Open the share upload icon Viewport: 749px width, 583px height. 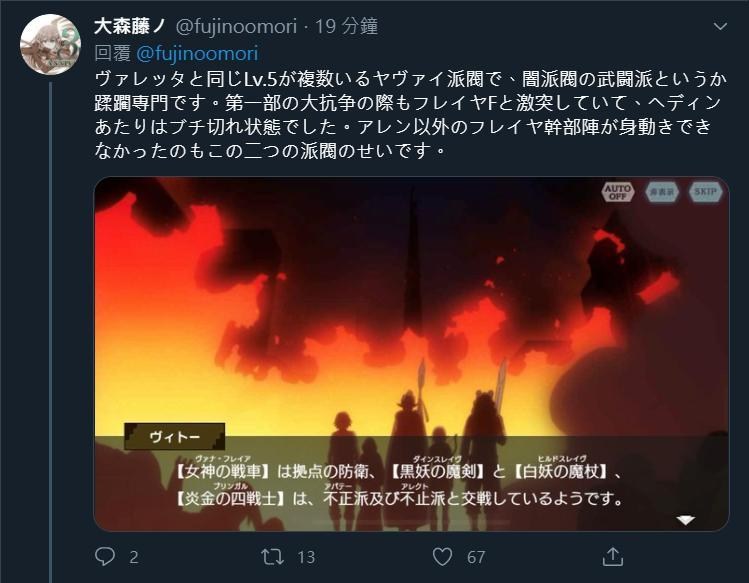coord(612,557)
